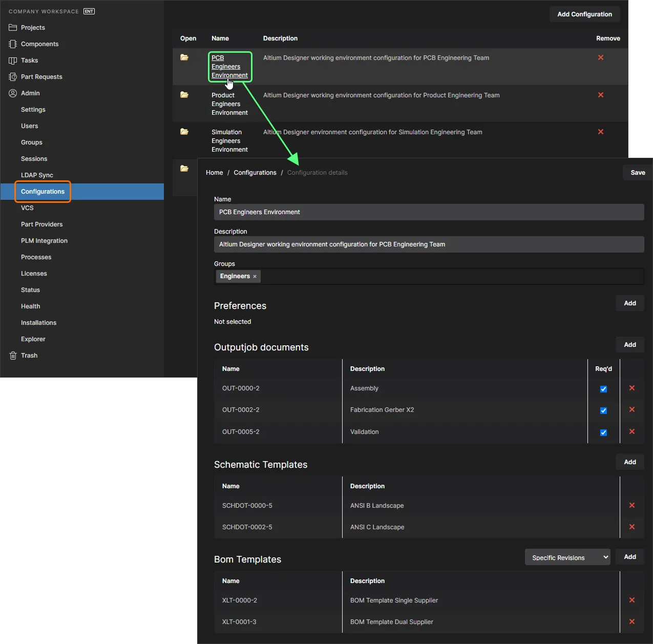The width and height of the screenshot is (653, 644).
Task: Open Users admin page
Action: (x=30, y=126)
